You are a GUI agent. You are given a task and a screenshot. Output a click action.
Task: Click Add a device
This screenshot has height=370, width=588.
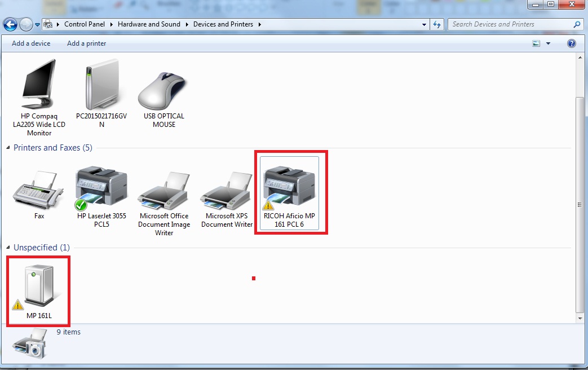coord(31,43)
